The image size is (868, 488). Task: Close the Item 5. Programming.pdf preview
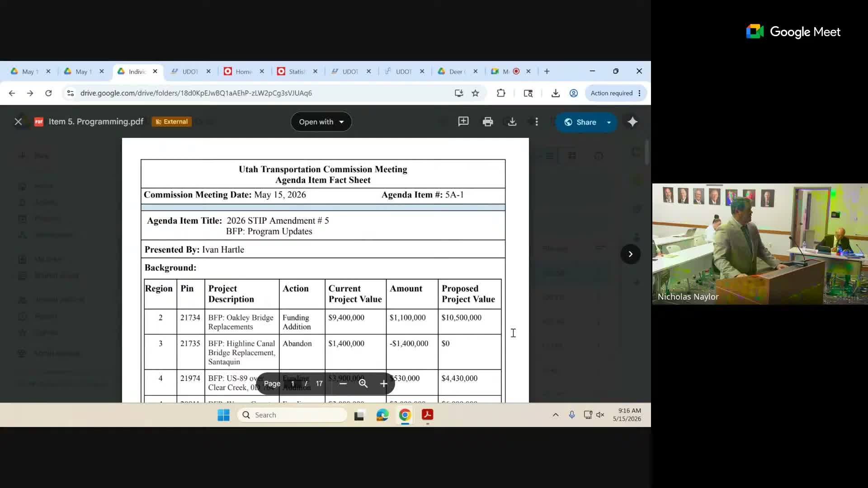pyautogui.click(x=18, y=122)
